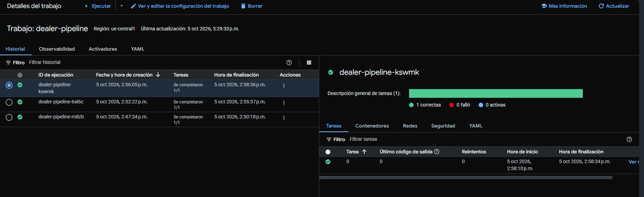The height and width of the screenshot is (197, 644).
Task: Open the Activadores tab
Action: (103, 49)
